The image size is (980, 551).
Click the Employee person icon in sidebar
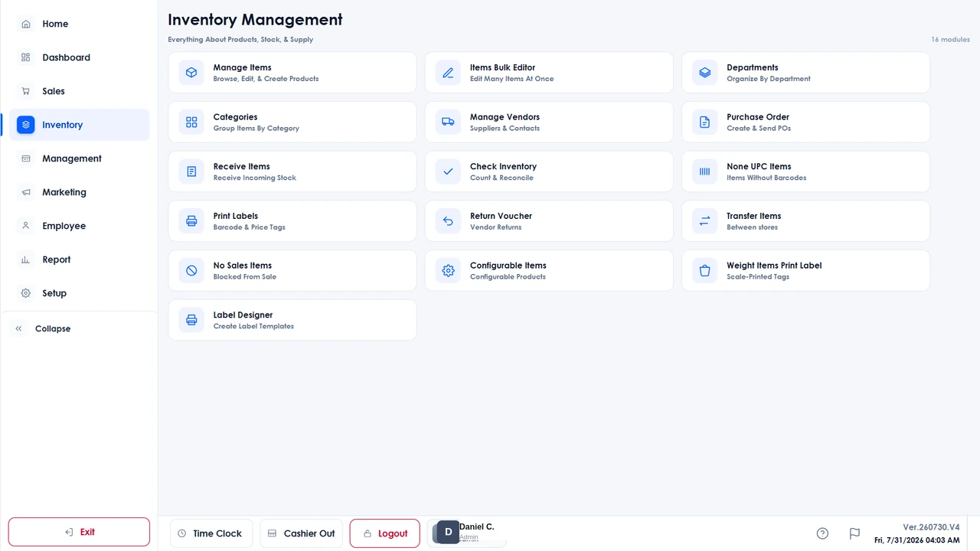[x=26, y=226]
